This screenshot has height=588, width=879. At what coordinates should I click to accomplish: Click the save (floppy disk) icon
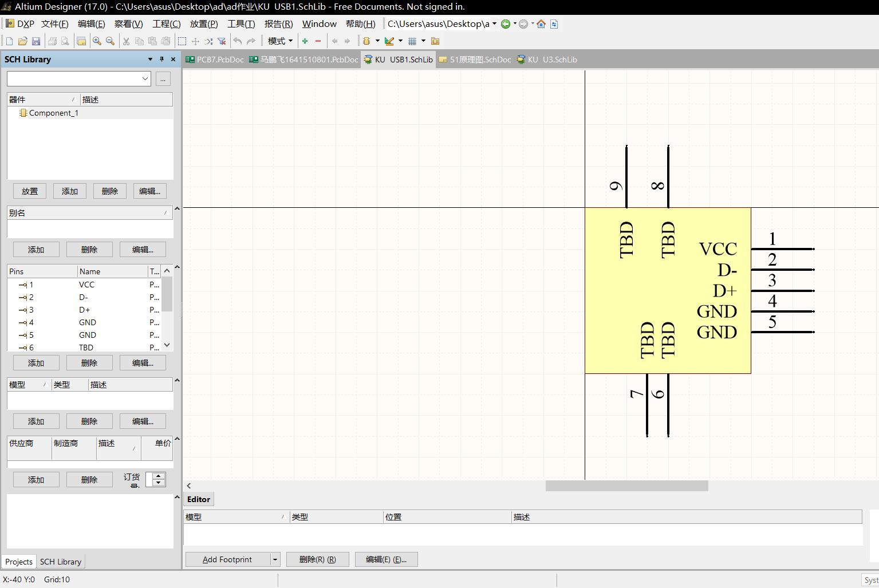pos(36,41)
